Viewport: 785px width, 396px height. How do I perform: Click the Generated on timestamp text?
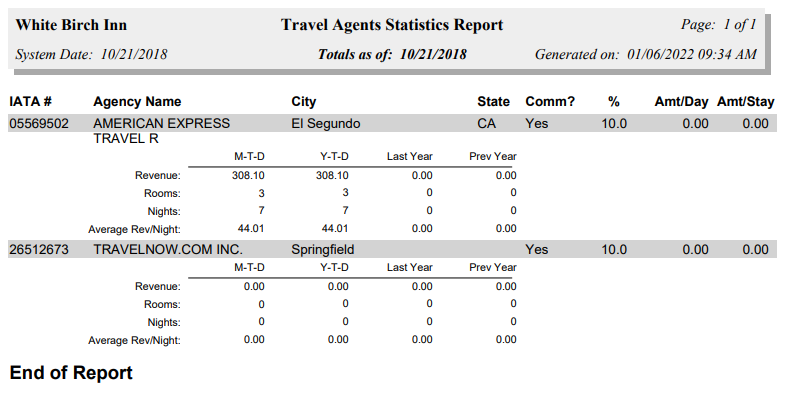click(646, 54)
